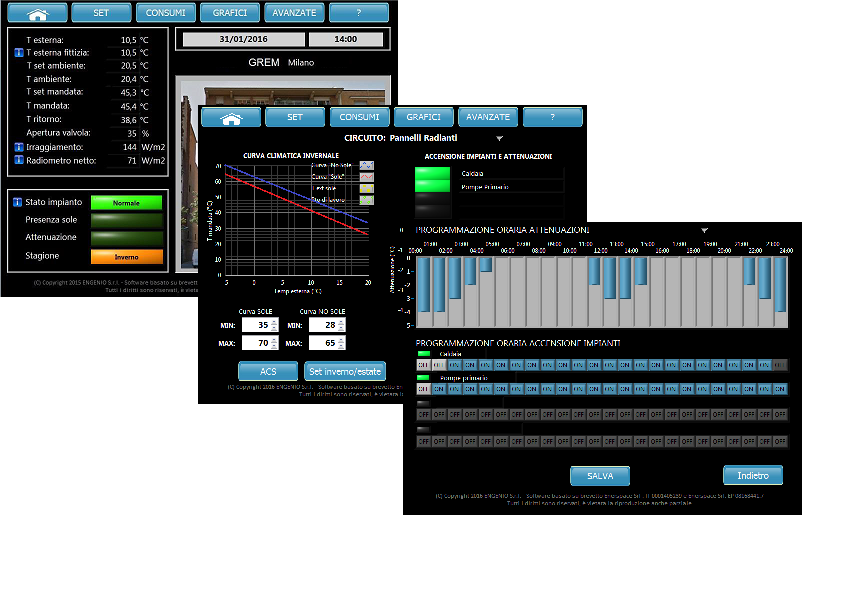This screenshot has width=866, height=597.
Task: Click the Irraggiamento value 144
Action: (130, 147)
